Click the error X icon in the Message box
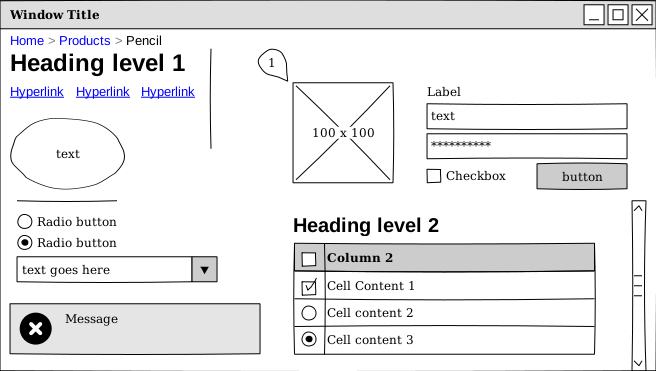656x371 pixels. 36,329
